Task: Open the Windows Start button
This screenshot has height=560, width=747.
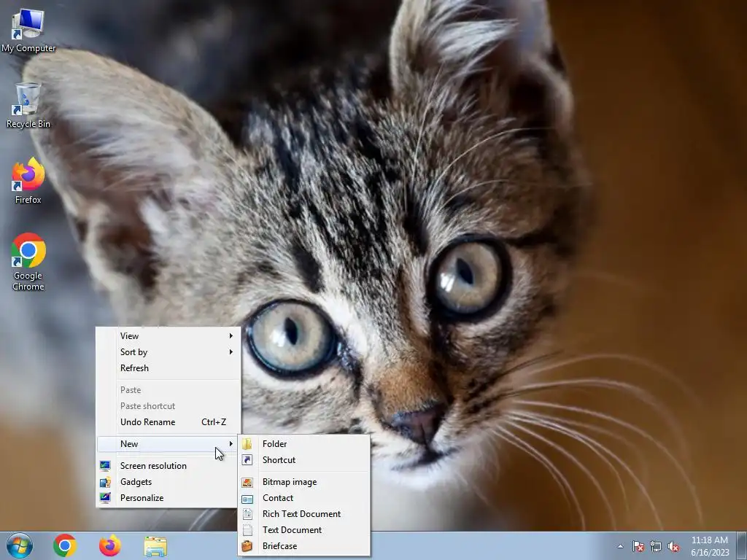Action: click(20, 545)
